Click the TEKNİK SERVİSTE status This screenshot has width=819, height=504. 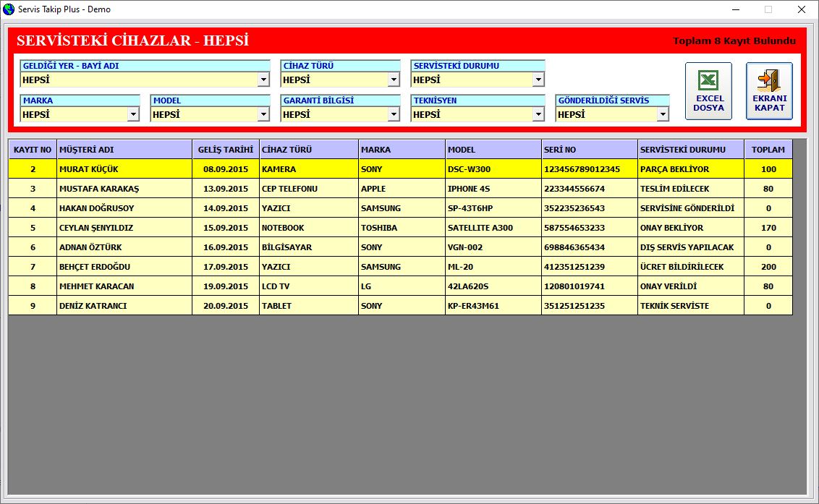click(x=690, y=306)
